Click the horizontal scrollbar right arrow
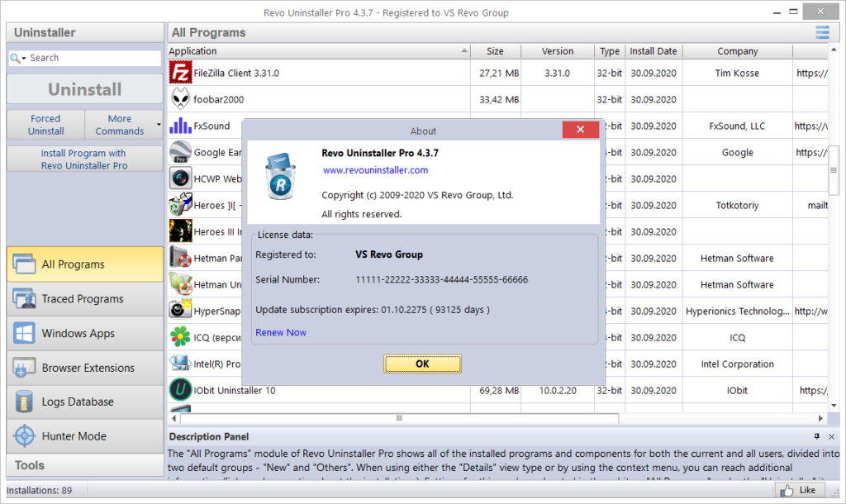 coord(820,418)
